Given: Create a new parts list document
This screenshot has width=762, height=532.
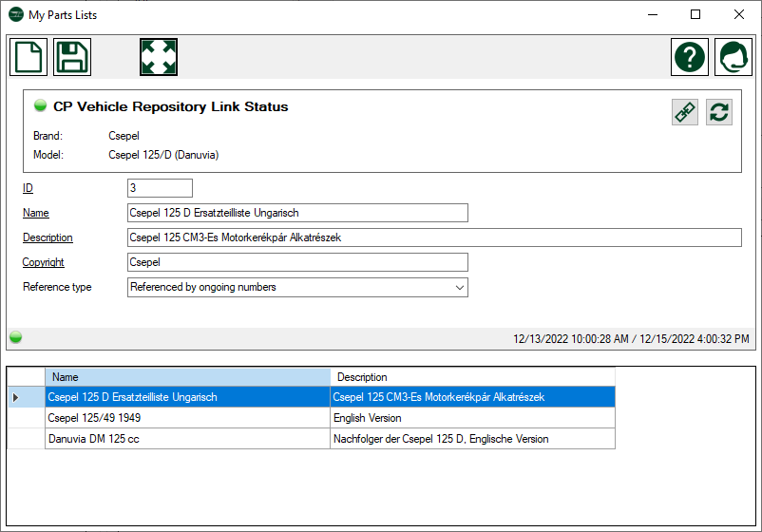Looking at the screenshot, I should (x=29, y=57).
